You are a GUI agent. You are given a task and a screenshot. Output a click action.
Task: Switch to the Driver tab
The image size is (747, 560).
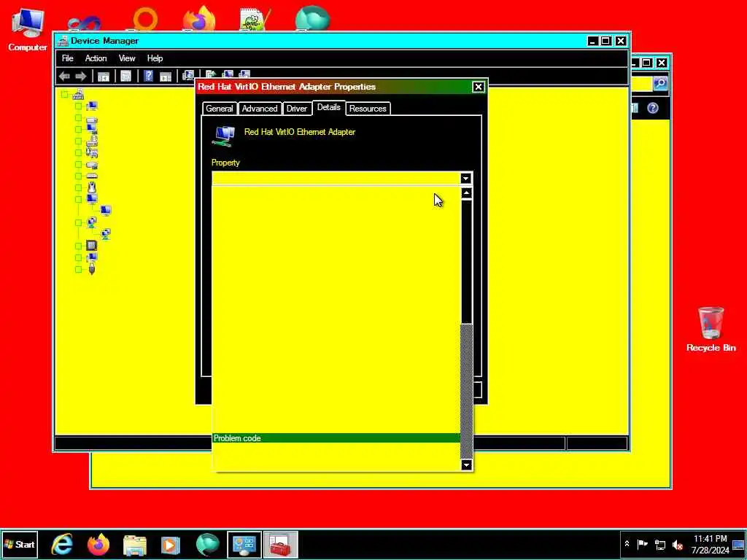[x=297, y=109]
